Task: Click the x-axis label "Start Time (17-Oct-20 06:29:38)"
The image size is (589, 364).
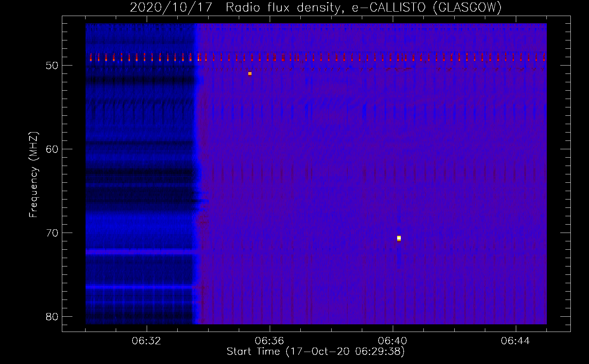Action: (x=316, y=352)
